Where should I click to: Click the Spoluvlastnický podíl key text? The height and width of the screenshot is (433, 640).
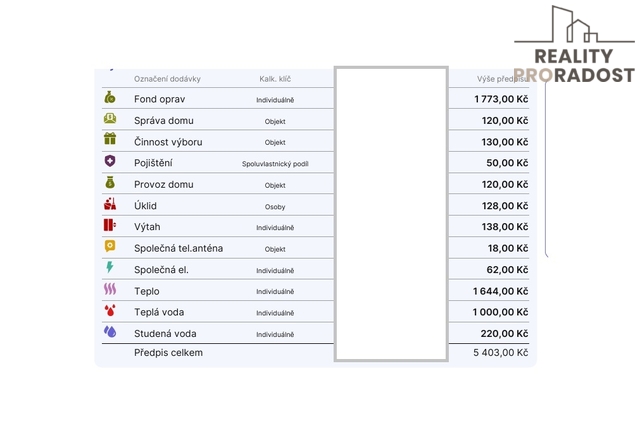[275, 164]
